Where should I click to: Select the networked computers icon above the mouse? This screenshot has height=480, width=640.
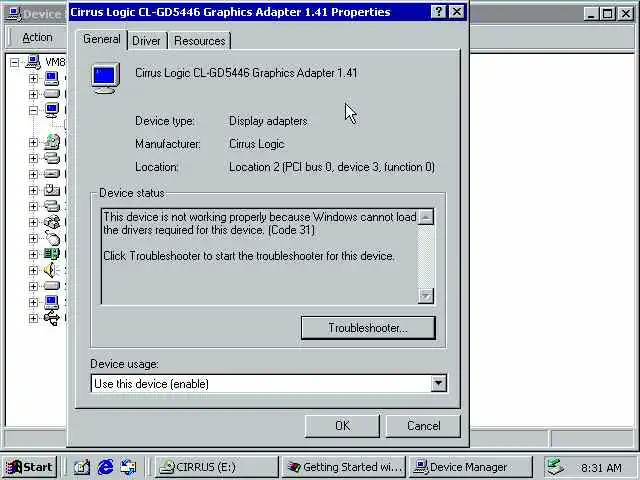(52, 222)
